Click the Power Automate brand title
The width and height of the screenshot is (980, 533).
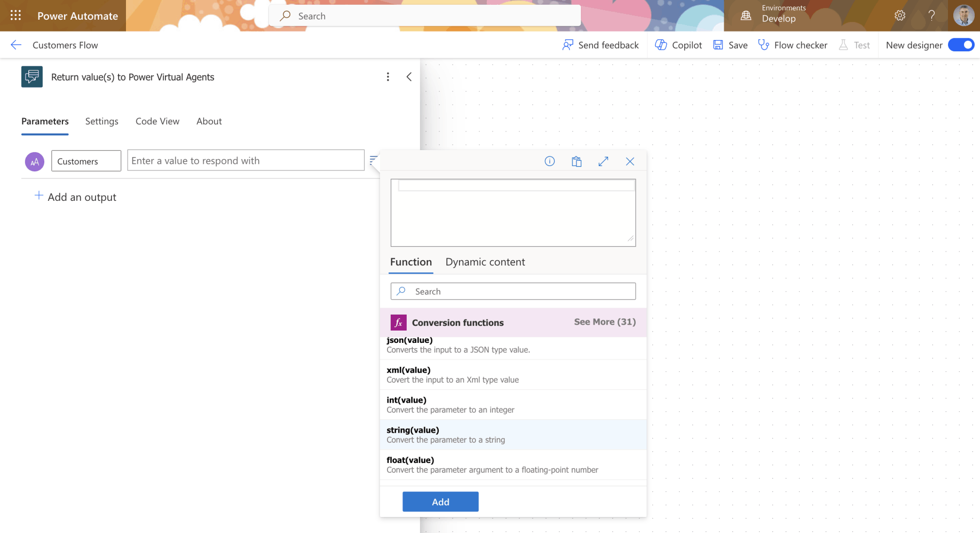(77, 15)
